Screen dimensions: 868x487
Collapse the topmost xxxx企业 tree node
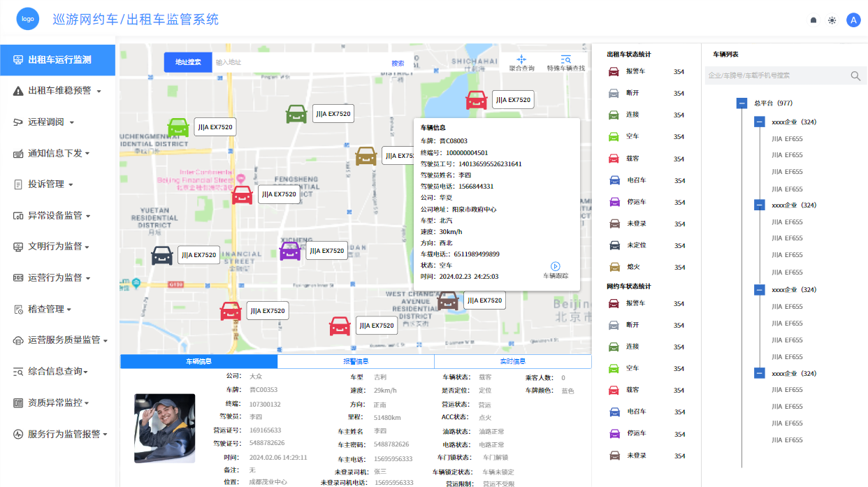(x=759, y=122)
